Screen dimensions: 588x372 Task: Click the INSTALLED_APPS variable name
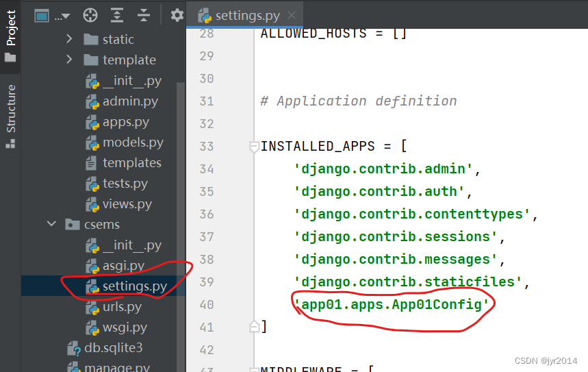318,146
